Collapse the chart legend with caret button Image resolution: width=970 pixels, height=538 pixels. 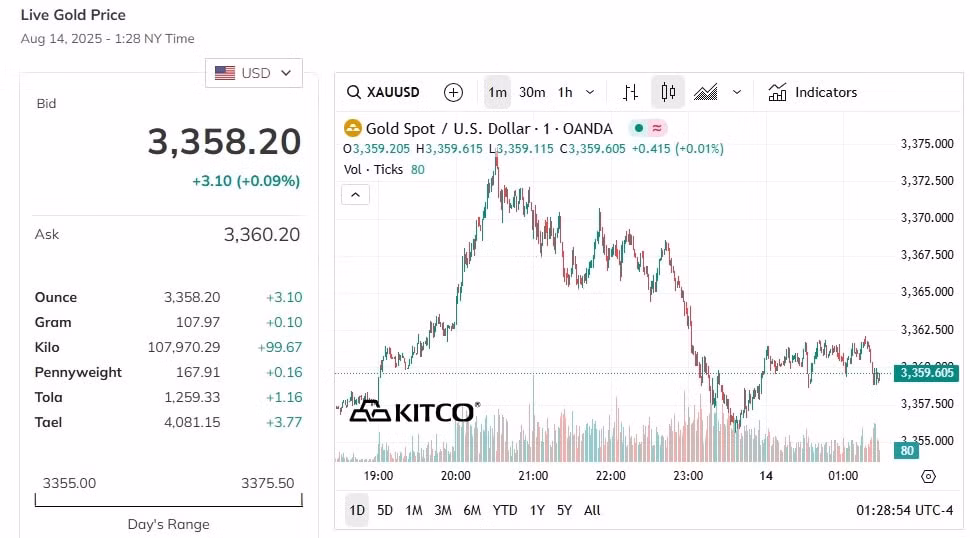355,195
